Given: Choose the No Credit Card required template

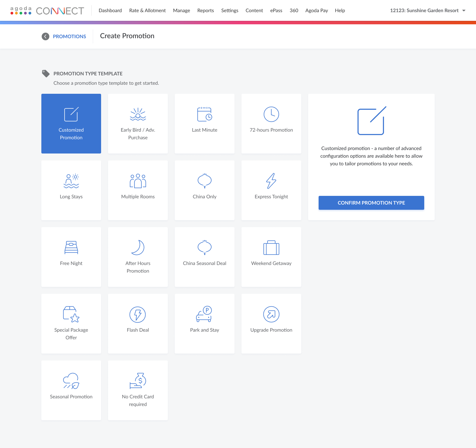Looking at the screenshot, I should tap(138, 390).
